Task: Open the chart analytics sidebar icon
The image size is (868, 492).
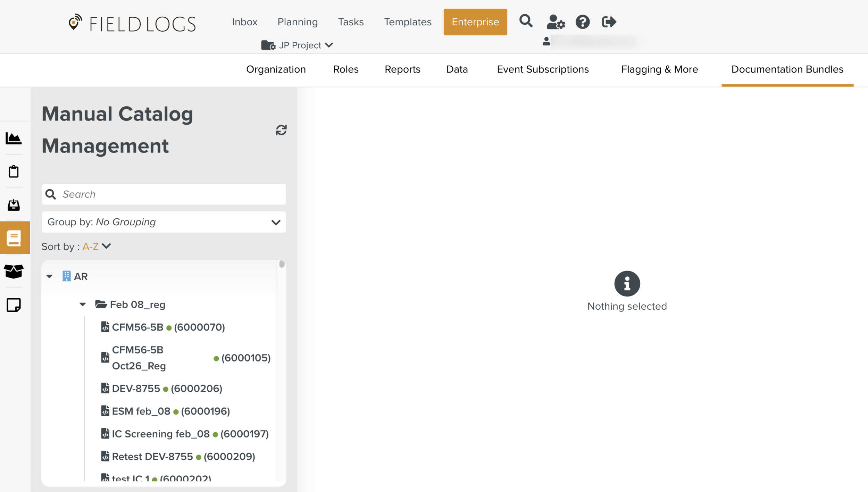Action: coord(14,138)
